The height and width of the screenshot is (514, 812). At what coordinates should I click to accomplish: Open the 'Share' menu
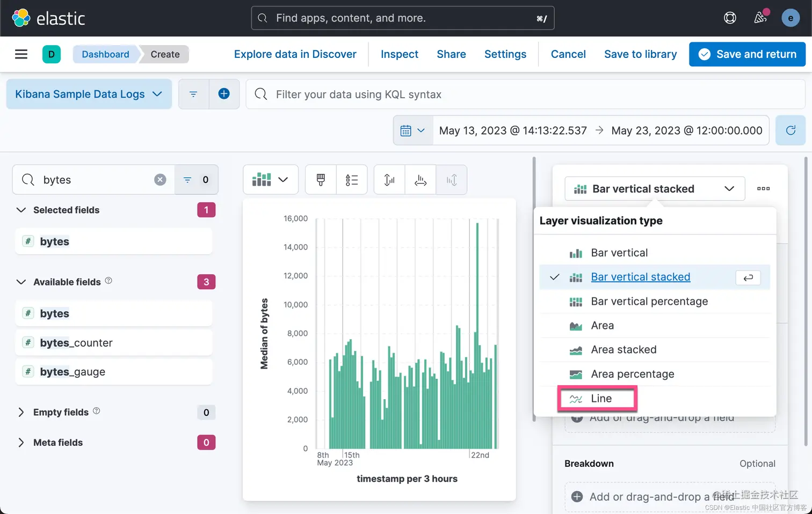tap(451, 54)
